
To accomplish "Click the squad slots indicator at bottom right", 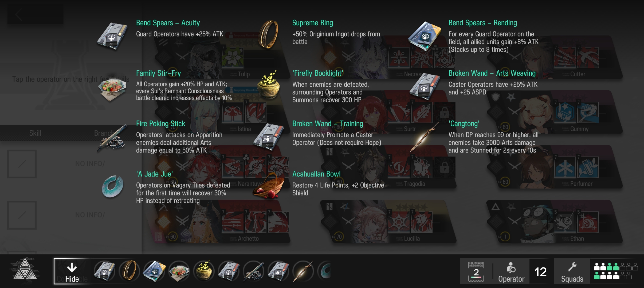I will (x=615, y=271).
